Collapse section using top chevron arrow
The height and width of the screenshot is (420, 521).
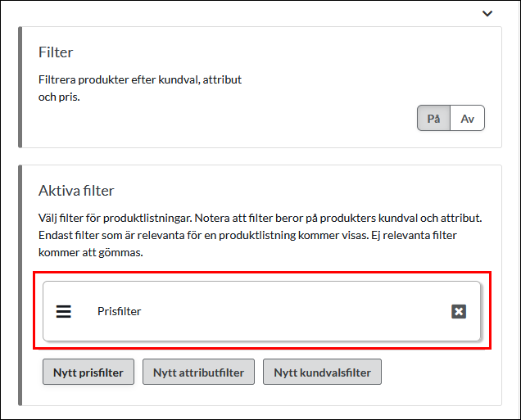(487, 13)
